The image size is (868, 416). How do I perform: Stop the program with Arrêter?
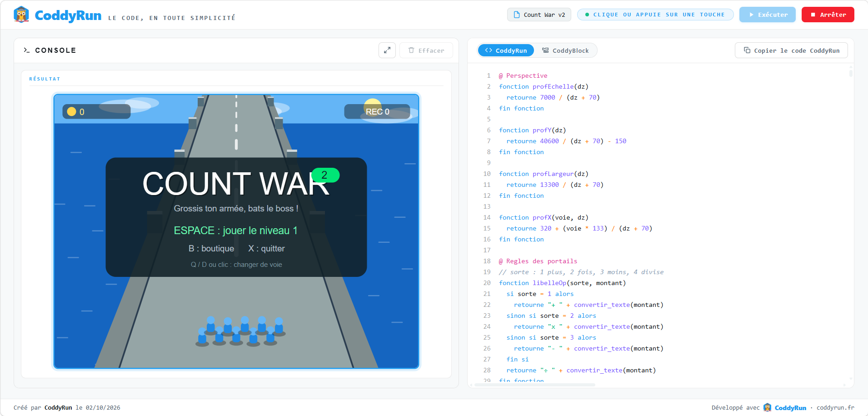tap(828, 15)
